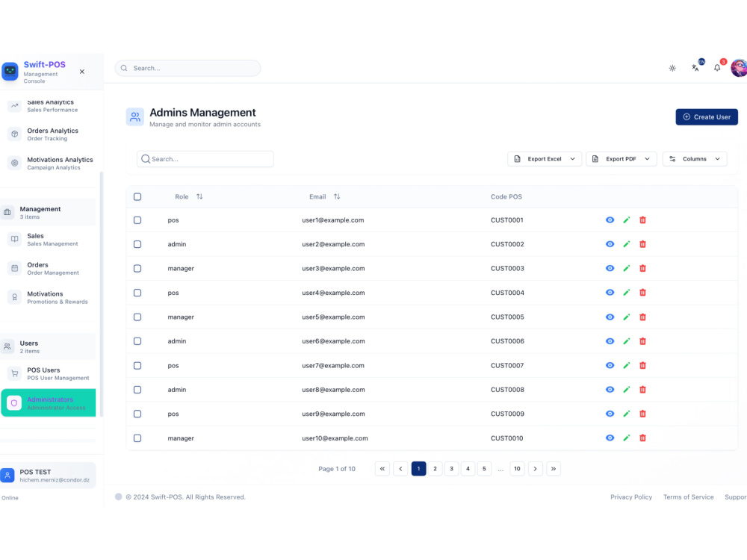The height and width of the screenshot is (560, 747).
Task: Open the Export Excel dropdown
Action: [x=545, y=159]
